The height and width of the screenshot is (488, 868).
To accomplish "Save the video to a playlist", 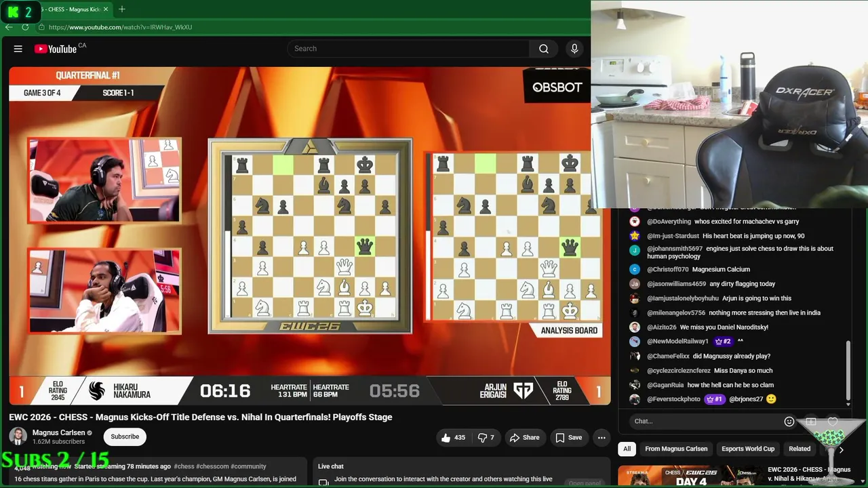I will 569,438.
